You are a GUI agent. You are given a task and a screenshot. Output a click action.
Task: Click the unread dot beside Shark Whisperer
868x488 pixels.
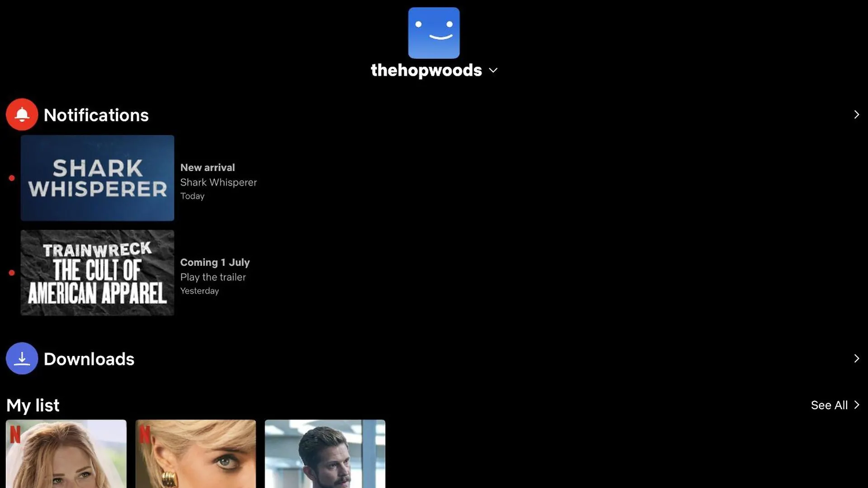click(12, 178)
